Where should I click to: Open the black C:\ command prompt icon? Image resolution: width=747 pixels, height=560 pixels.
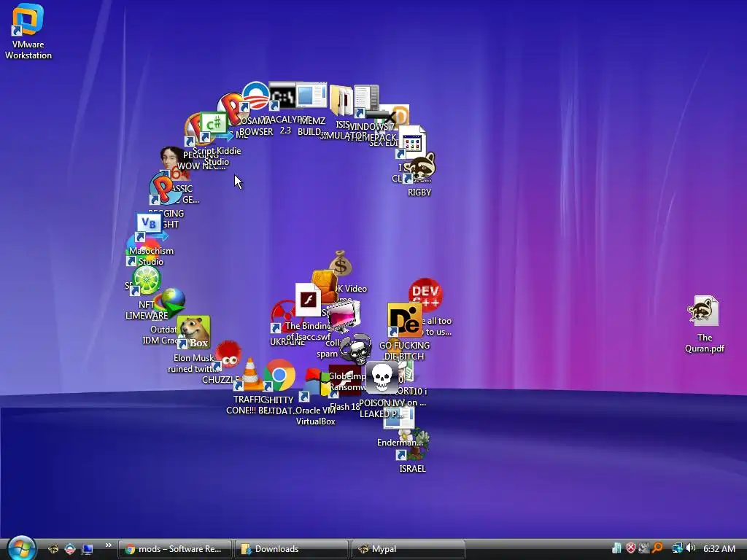coord(283,96)
